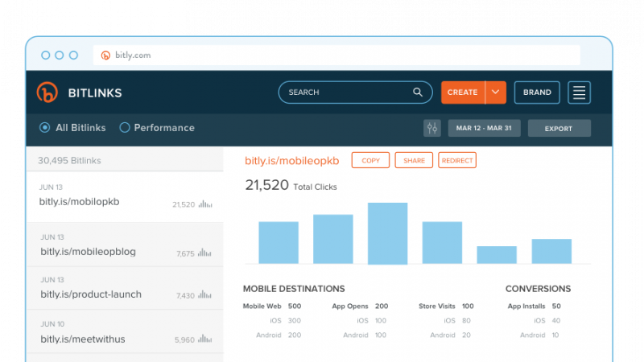
Task: Select the All Bitlinks radio button
Action: tap(45, 128)
